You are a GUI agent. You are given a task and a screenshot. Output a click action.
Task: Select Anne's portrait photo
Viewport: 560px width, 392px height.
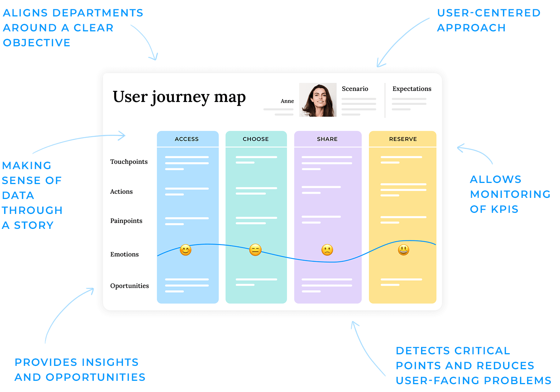(x=318, y=100)
